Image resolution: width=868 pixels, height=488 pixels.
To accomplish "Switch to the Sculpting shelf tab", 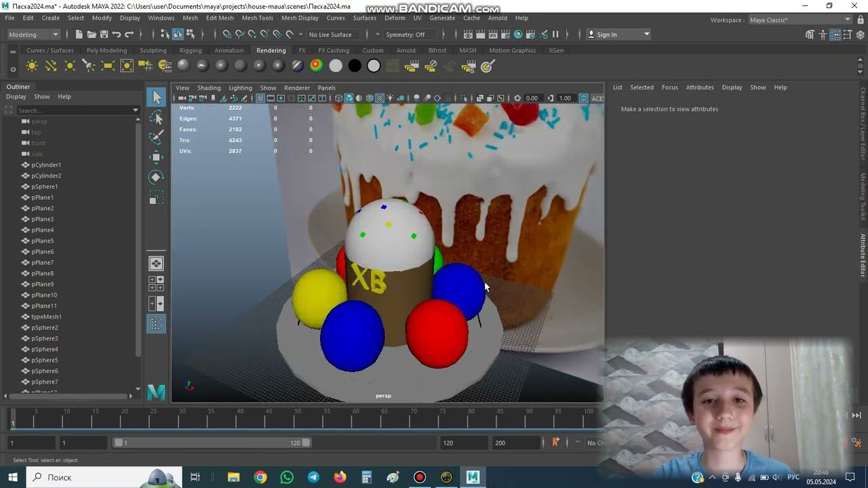I will pyautogui.click(x=153, y=50).
